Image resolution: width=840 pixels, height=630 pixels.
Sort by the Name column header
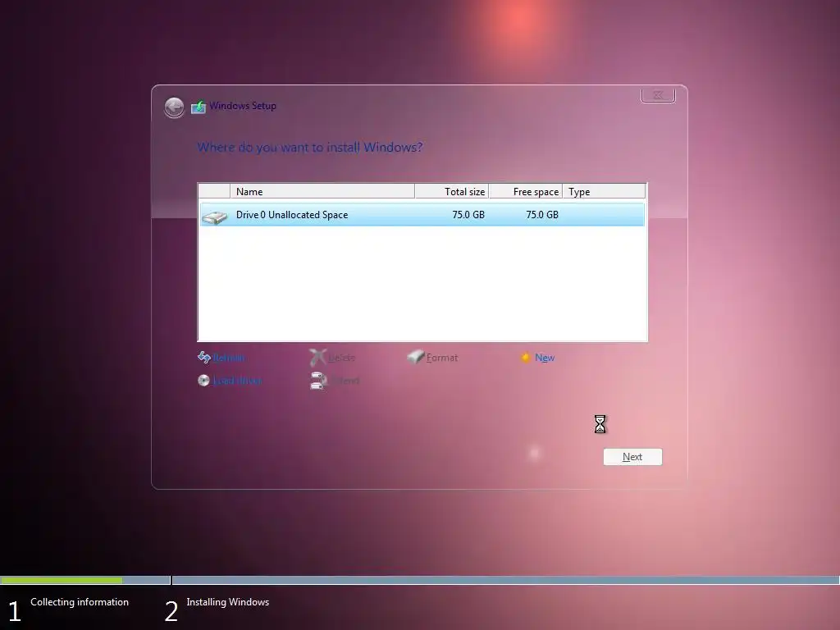click(x=322, y=191)
